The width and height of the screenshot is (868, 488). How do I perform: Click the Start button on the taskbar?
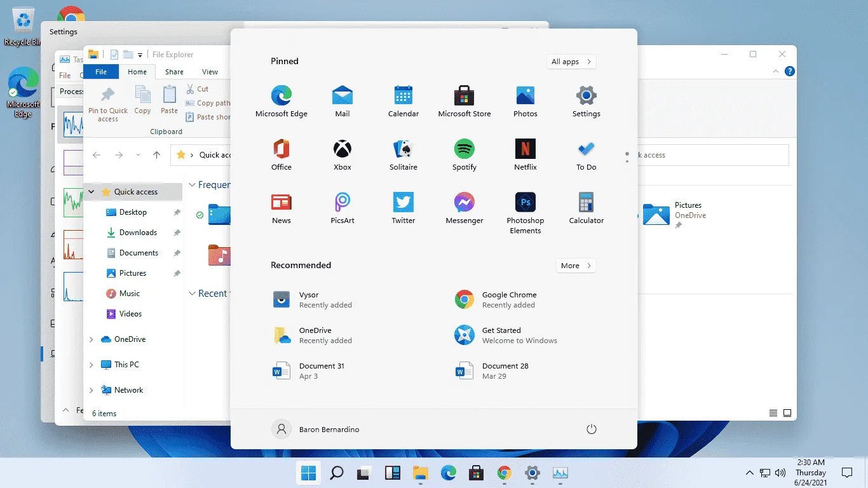coord(309,473)
